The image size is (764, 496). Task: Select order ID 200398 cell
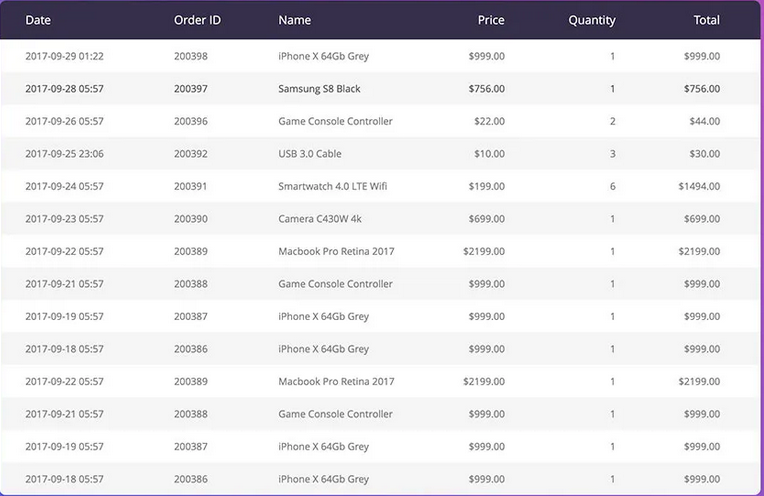click(191, 56)
